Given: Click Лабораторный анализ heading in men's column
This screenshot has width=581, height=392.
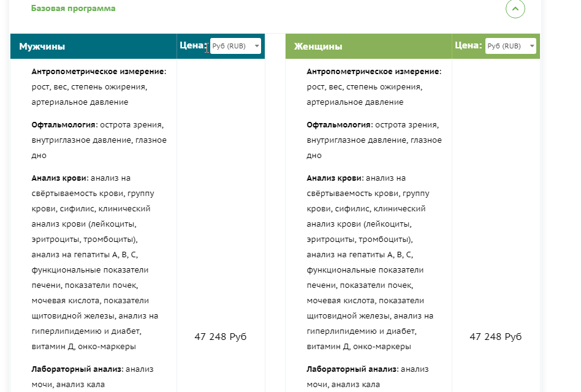Looking at the screenshot, I should coord(78,369).
